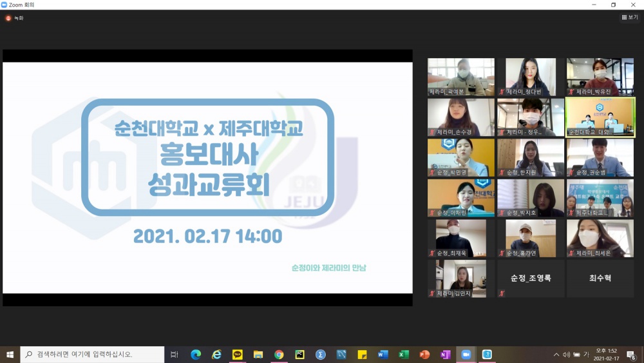Launch Excel from the taskbar
Image resolution: width=644 pixels, height=363 pixels.
coord(404,355)
